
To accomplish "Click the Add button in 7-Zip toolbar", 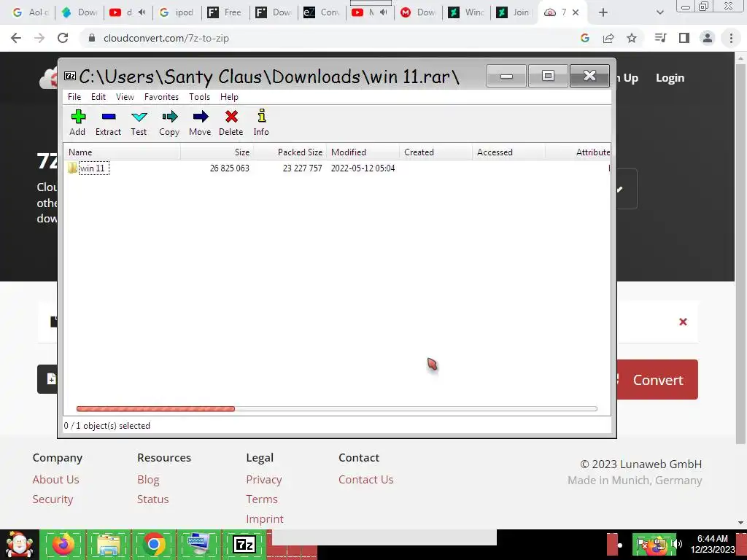I will click(77, 122).
